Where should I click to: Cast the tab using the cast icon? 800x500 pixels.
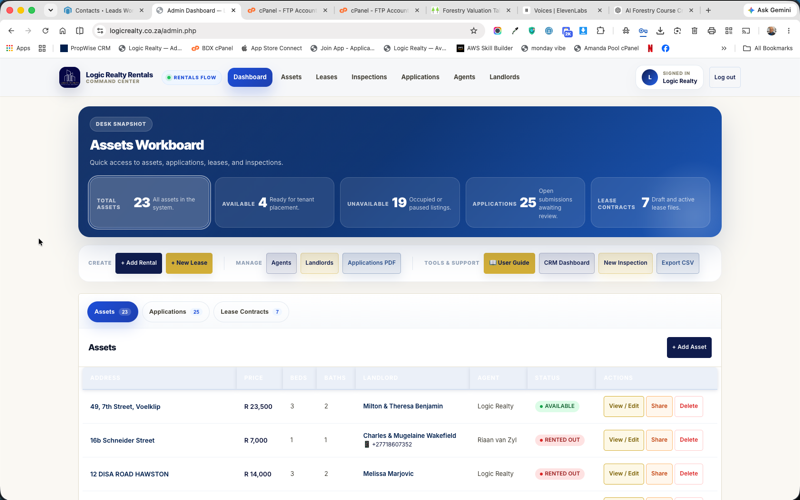pos(746,31)
